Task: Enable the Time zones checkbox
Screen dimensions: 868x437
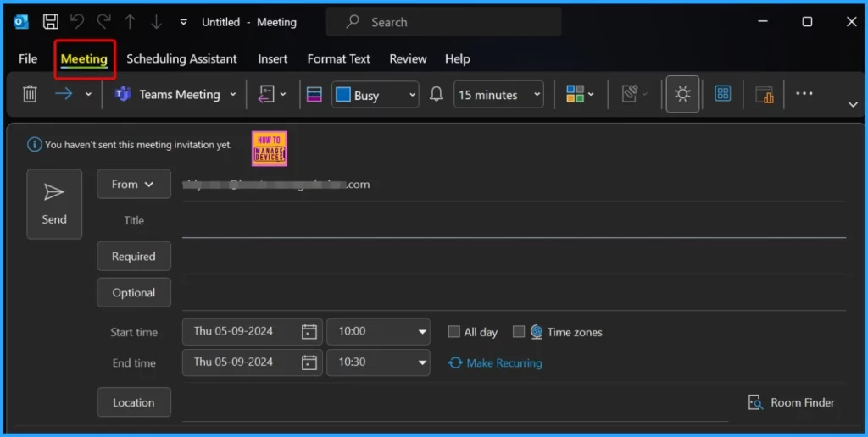Action: click(x=519, y=331)
